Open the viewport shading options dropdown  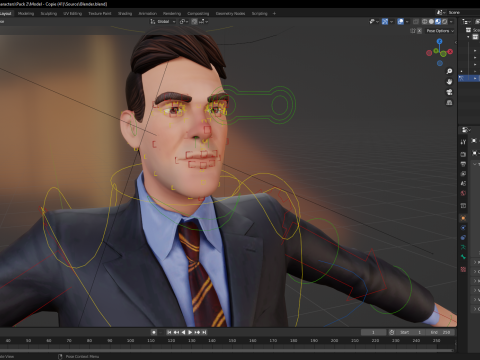(451, 21)
